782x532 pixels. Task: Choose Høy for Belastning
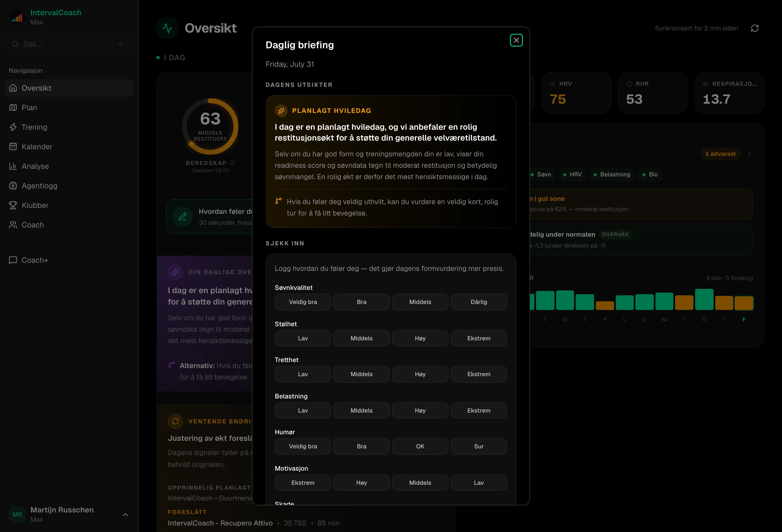point(420,411)
